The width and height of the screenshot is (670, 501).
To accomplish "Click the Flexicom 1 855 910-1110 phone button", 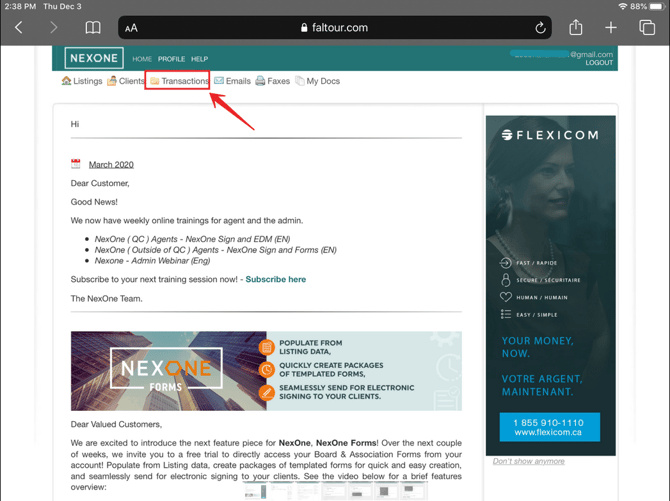I will (x=550, y=427).
